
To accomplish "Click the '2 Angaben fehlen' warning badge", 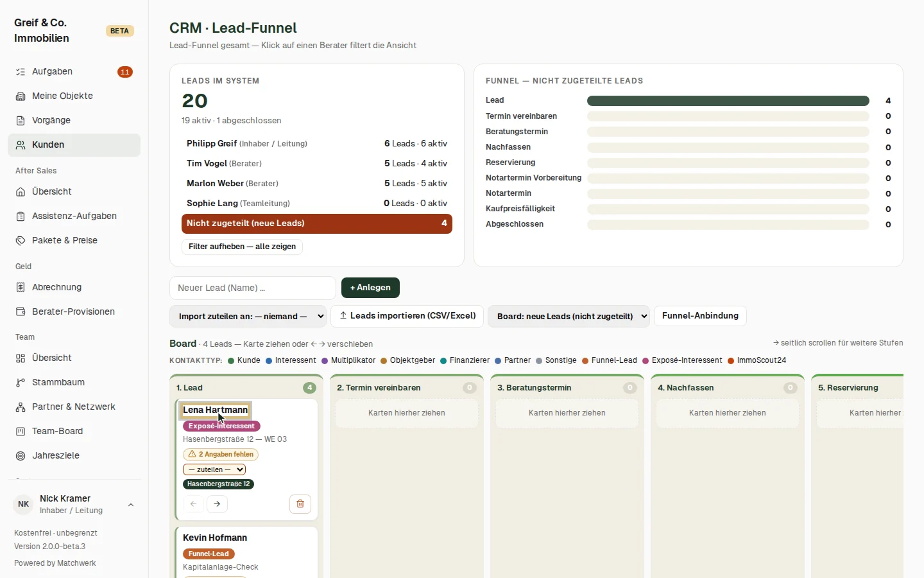I will [x=221, y=455].
